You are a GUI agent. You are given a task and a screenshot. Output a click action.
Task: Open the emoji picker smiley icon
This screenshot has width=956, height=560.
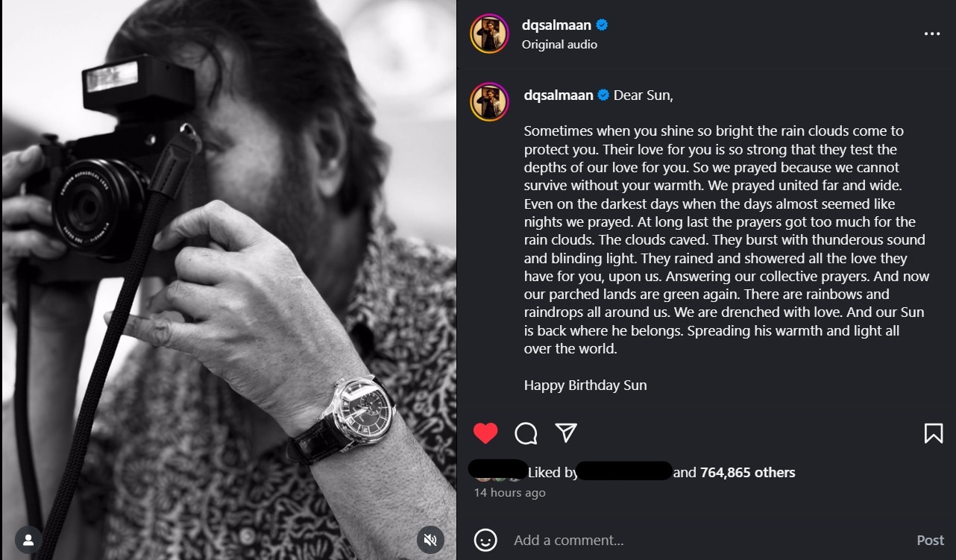[485, 540]
